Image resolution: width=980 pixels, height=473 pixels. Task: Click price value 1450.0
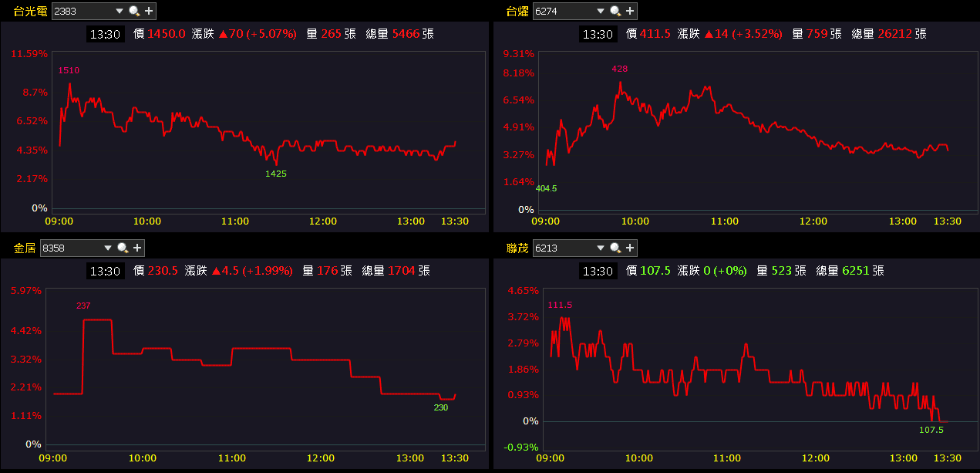tap(167, 34)
